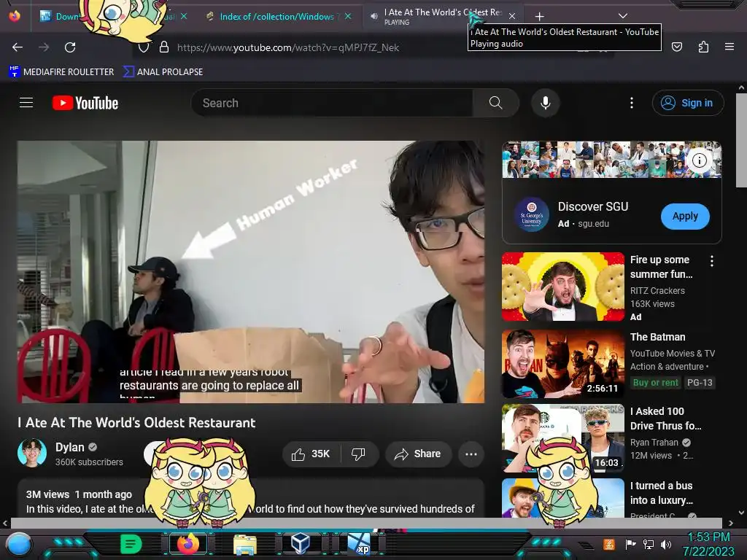
Task: Expand the list all tabs chevron
Action: click(x=623, y=16)
